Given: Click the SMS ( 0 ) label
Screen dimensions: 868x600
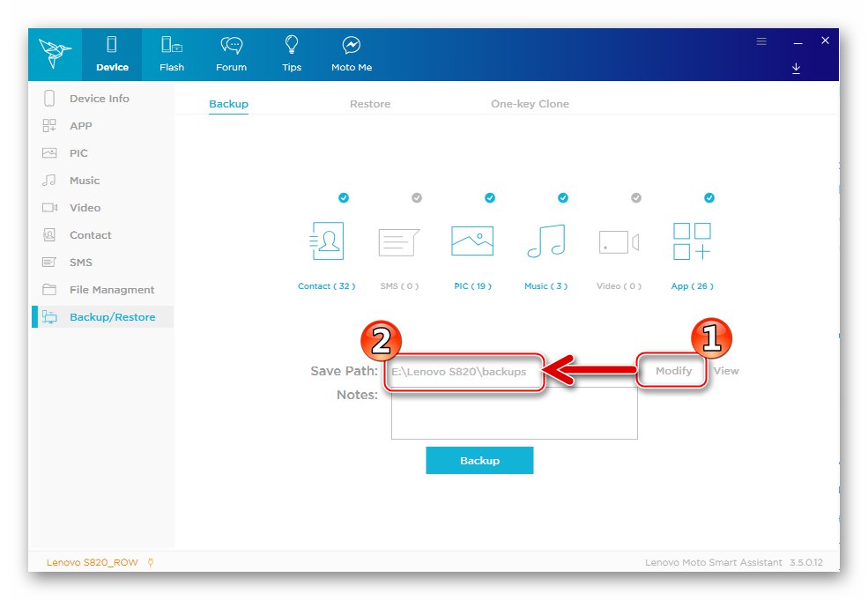Looking at the screenshot, I should tap(399, 286).
